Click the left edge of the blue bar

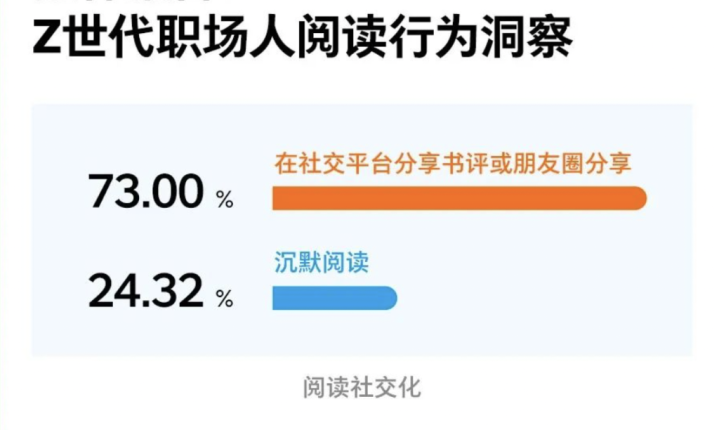pyautogui.click(x=277, y=297)
